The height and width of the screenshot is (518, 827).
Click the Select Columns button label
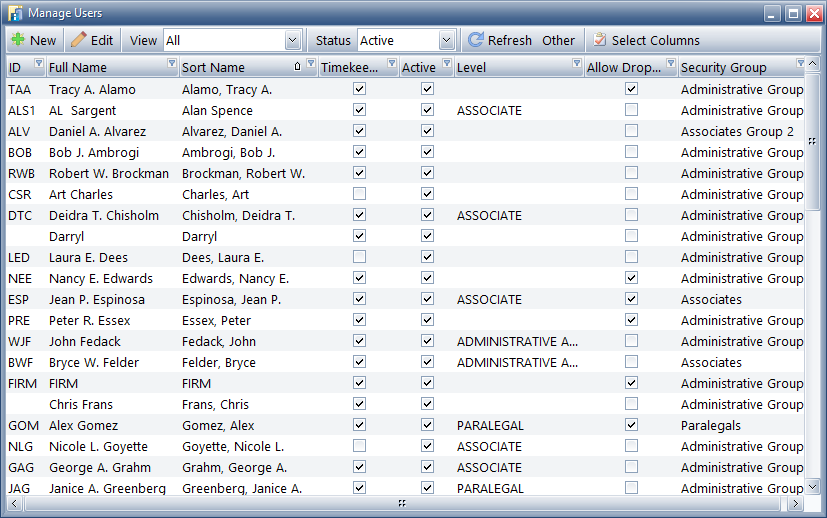coord(656,41)
